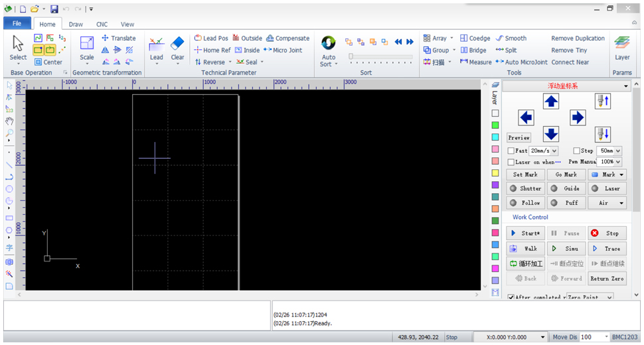Toggle the Laser indicator button
Screen dimensions: 644x345
(x=607, y=188)
